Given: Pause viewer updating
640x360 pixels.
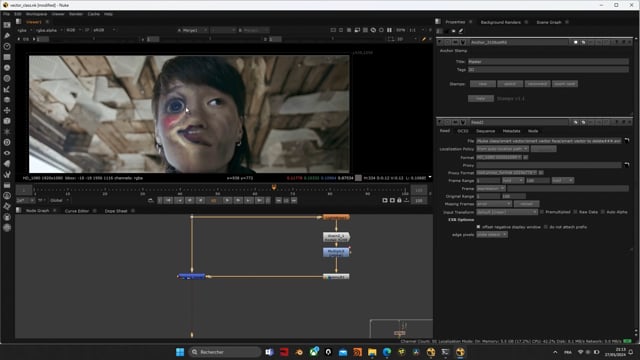Looking at the screenshot, I should pos(389,30).
